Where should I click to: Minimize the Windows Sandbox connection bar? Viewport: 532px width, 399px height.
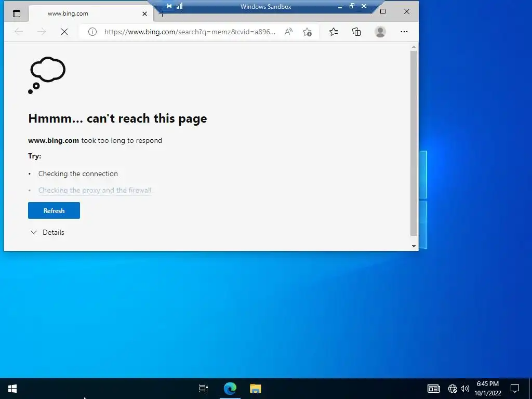[340, 6]
